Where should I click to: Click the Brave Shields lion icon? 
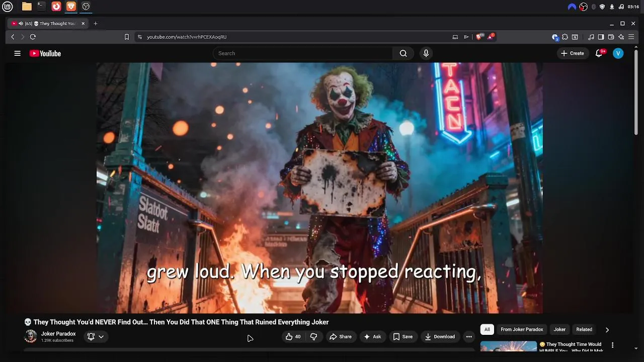click(479, 37)
